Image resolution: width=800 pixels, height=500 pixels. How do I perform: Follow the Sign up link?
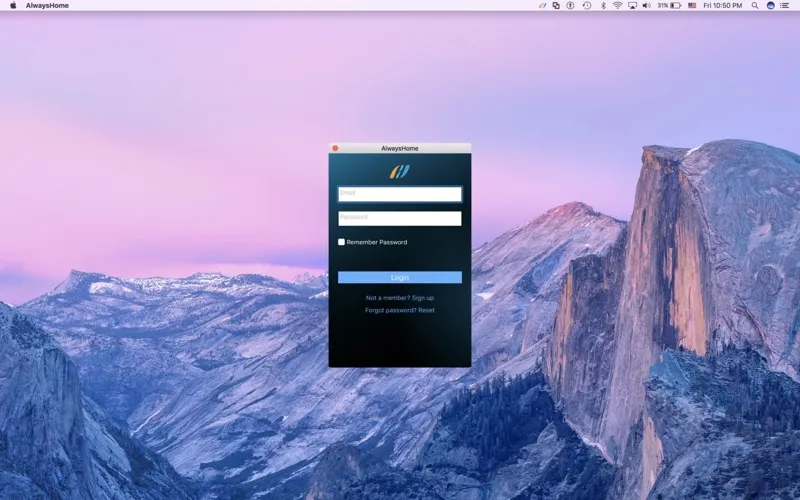click(422, 298)
